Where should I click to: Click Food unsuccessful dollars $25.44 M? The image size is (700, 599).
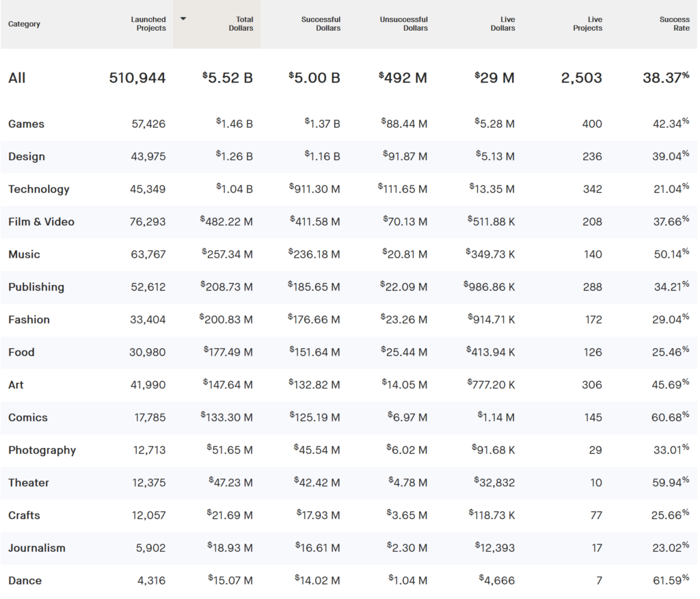[405, 352]
